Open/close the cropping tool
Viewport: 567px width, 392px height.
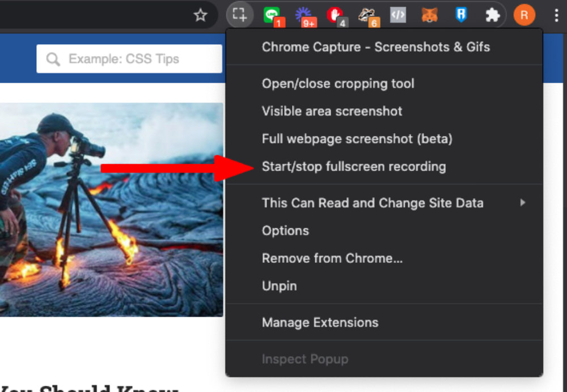338,83
